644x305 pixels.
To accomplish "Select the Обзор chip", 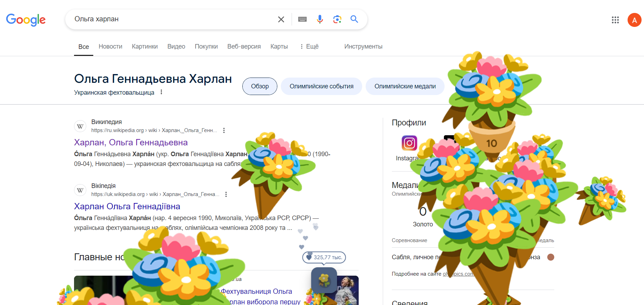I will pos(260,86).
